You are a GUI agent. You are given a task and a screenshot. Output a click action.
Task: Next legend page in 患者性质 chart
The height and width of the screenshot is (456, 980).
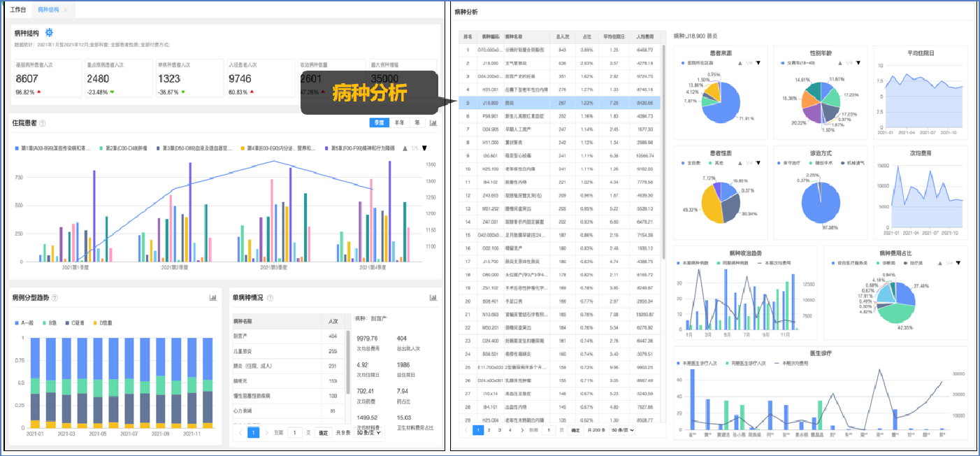click(757, 162)
